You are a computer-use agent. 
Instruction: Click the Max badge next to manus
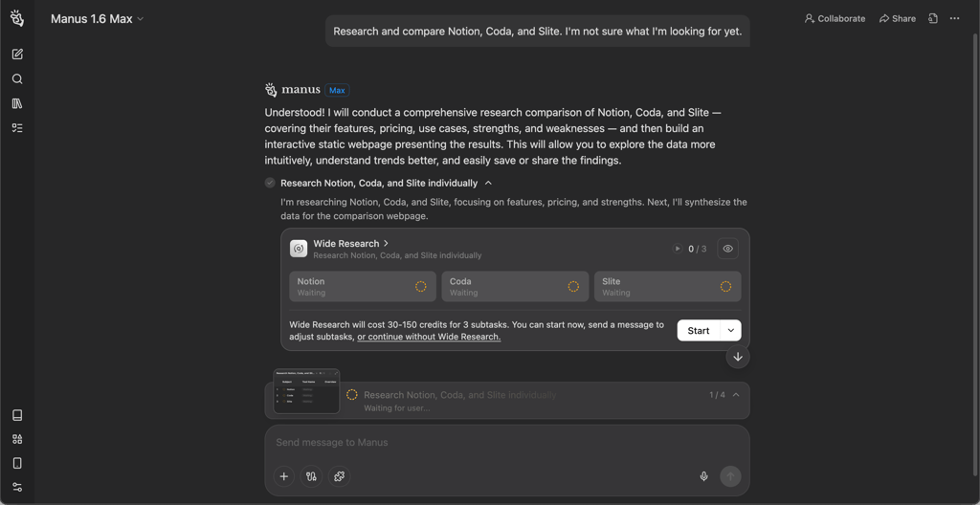coord(337,91)
